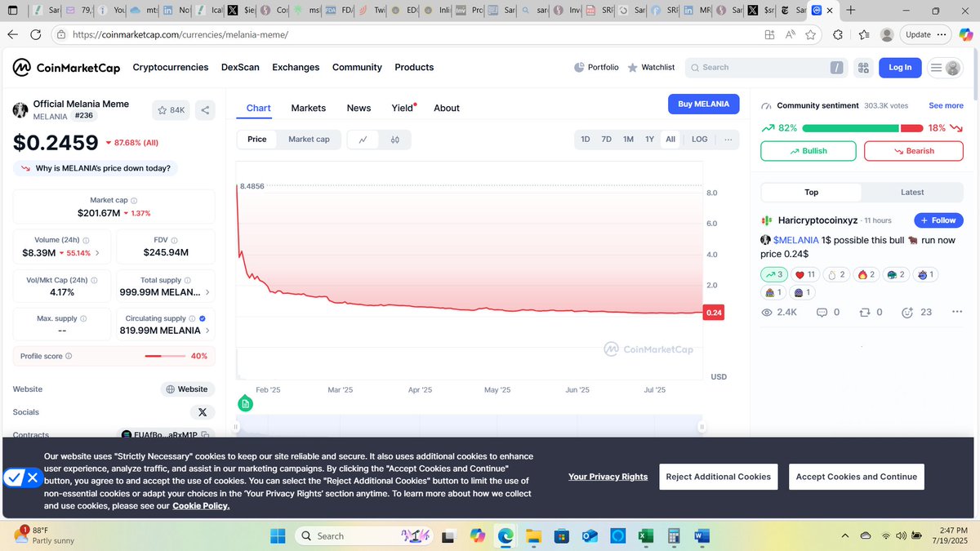The image size is (980, 551).
Task: React with the fire emoji showing 2
Action: (x=866, y=275)
